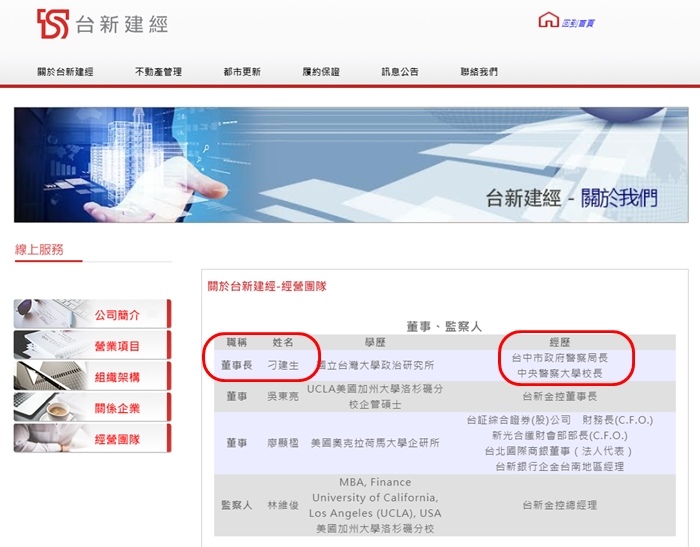Image resolution: width=700 pixels, height=547 pixels.
Task: Open the 聯絡我們 contact page
Action: point(479,72)
